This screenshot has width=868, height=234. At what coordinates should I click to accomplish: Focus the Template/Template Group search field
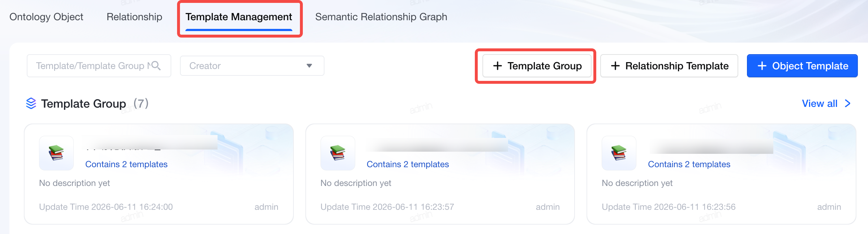pos(99,66)
